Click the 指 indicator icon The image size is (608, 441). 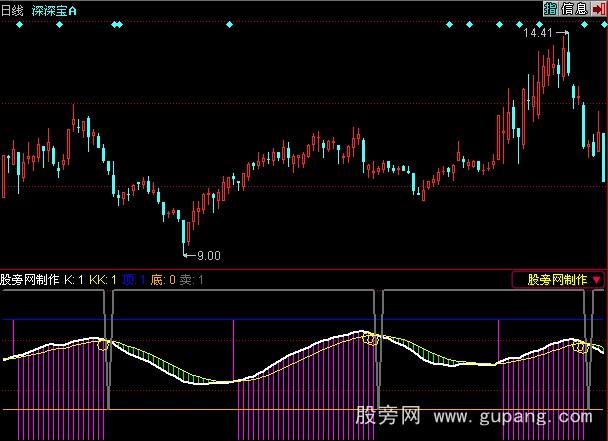tap(550, 8)
